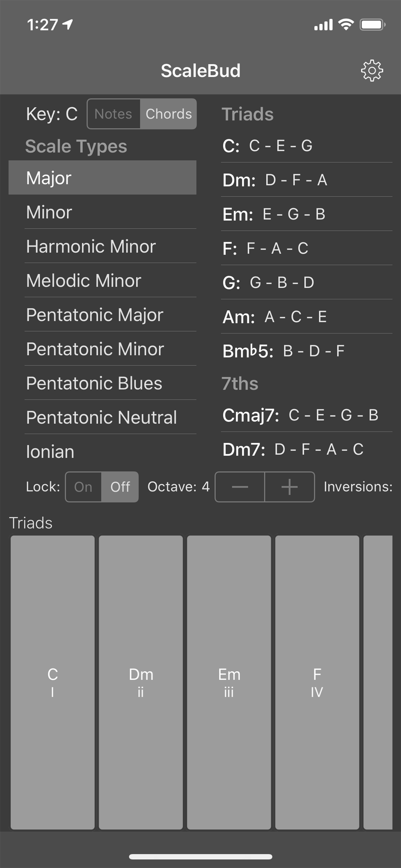This screenshot has height=868, width=401.
Task: Tap the Dm: D - F - A triad row
Action: pos(307,180)
